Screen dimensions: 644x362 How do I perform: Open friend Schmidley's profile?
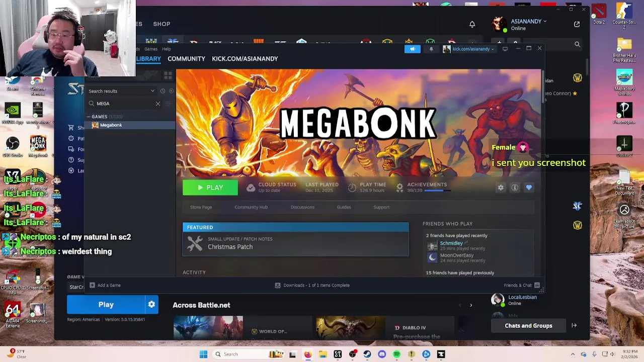click(x=451, y=243)
